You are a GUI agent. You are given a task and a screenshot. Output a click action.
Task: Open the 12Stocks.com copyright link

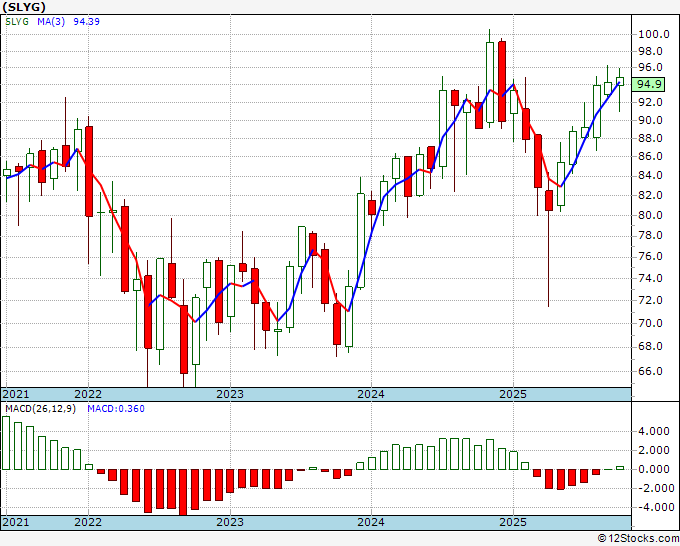point(638,539)
